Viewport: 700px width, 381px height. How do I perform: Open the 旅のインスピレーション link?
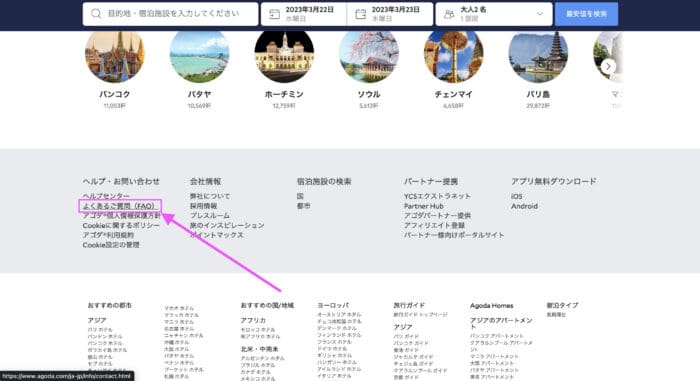(227, 226)
